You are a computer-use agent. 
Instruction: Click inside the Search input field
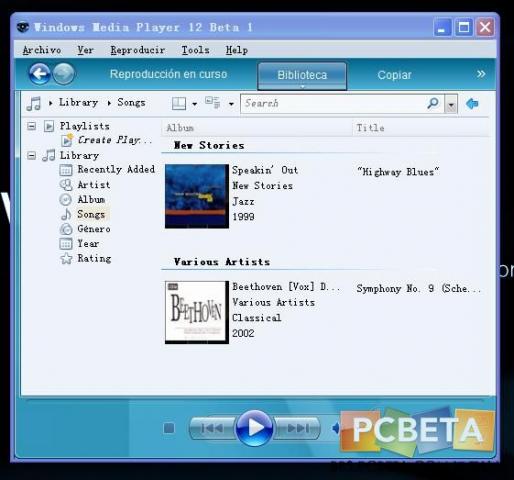[333, 104]
